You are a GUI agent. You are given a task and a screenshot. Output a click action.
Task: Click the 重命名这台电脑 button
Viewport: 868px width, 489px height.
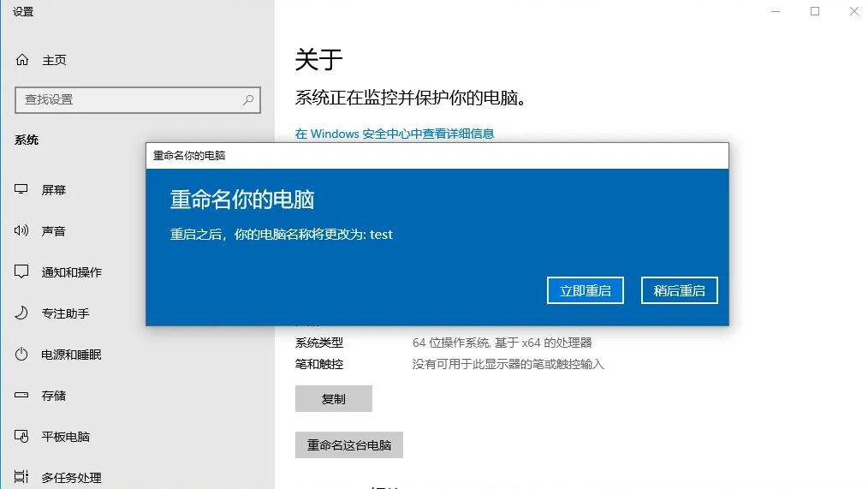[348, 445]
